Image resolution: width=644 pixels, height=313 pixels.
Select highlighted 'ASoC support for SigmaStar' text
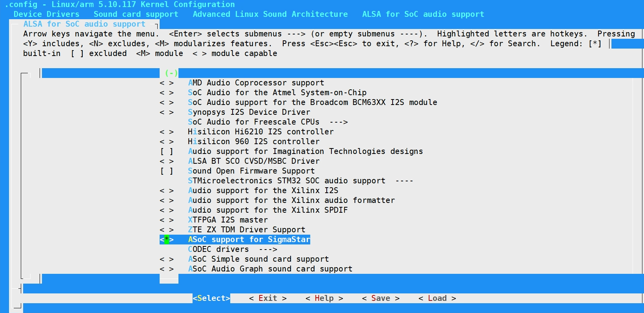(249, 239)
